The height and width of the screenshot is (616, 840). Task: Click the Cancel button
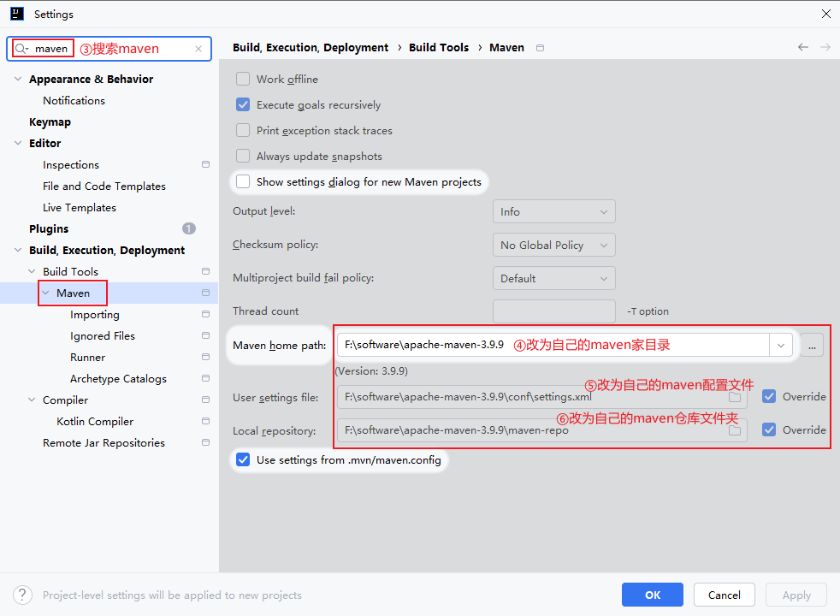(x=725, y=595)
